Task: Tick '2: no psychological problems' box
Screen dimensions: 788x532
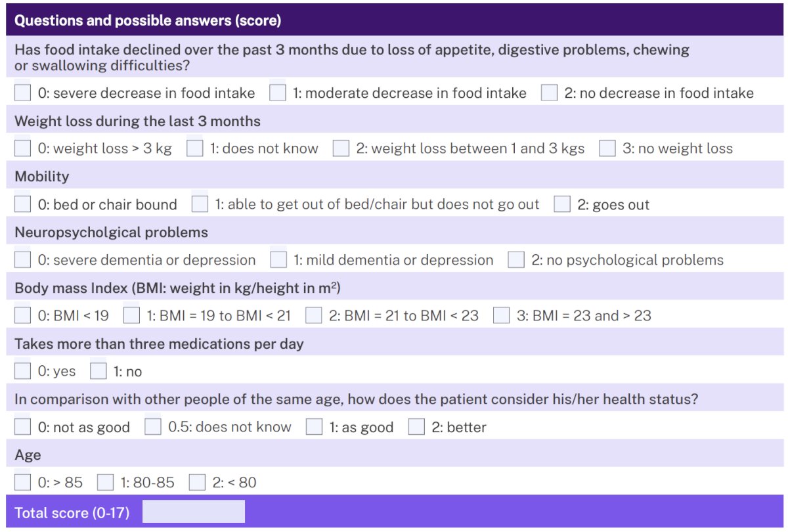Action: 516,260
